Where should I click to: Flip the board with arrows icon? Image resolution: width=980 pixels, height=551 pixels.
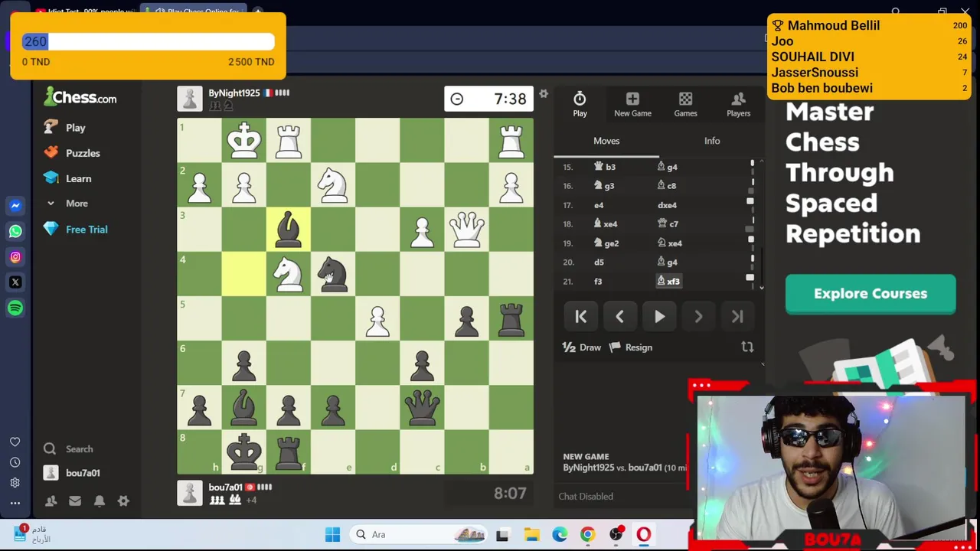pos(747,347)
